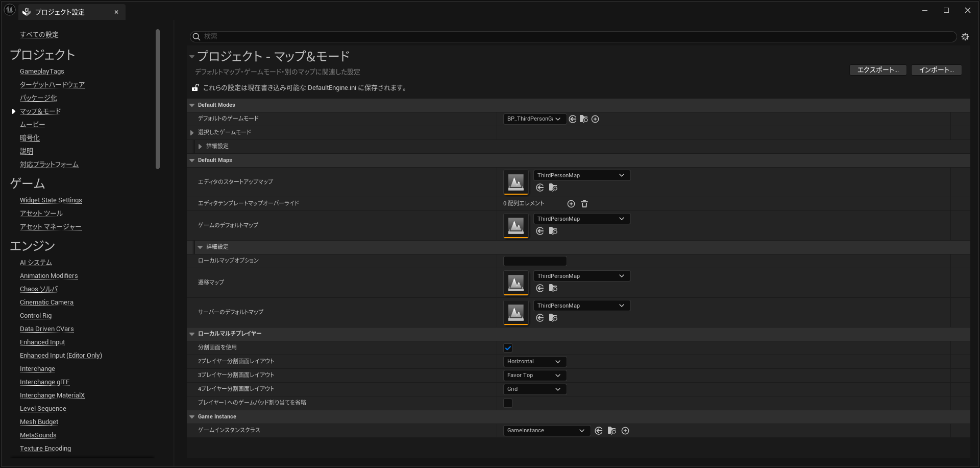Browse to default game mode in Content Browser

584,119
